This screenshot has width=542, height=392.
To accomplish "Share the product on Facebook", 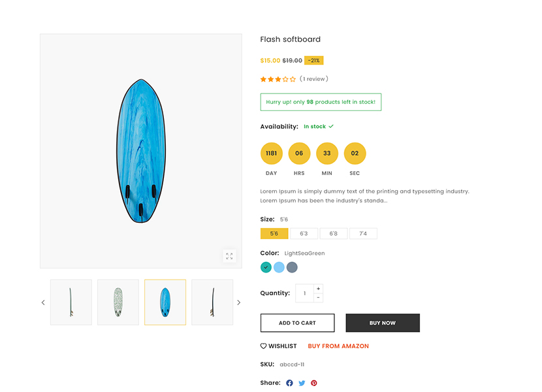I will (x=289, y=383).
